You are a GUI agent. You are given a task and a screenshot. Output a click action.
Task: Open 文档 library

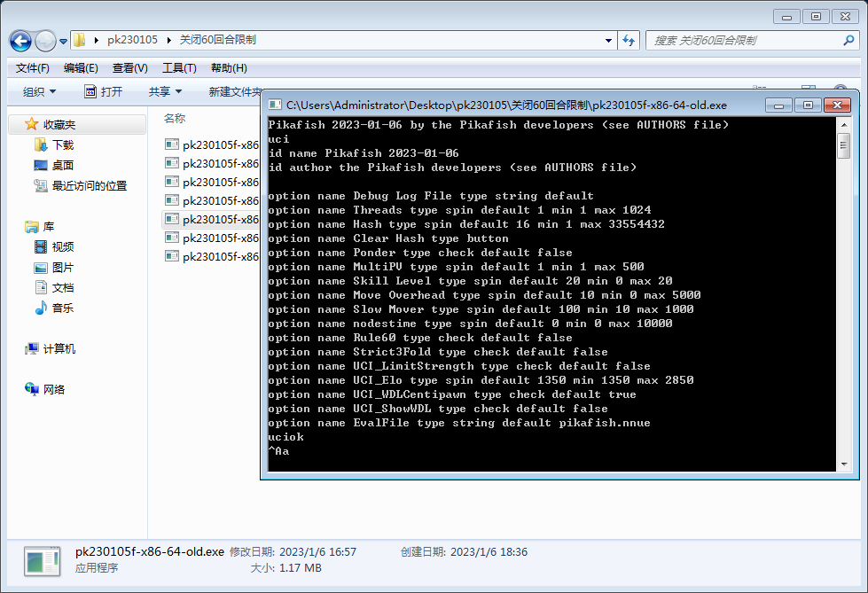[63, 288]
